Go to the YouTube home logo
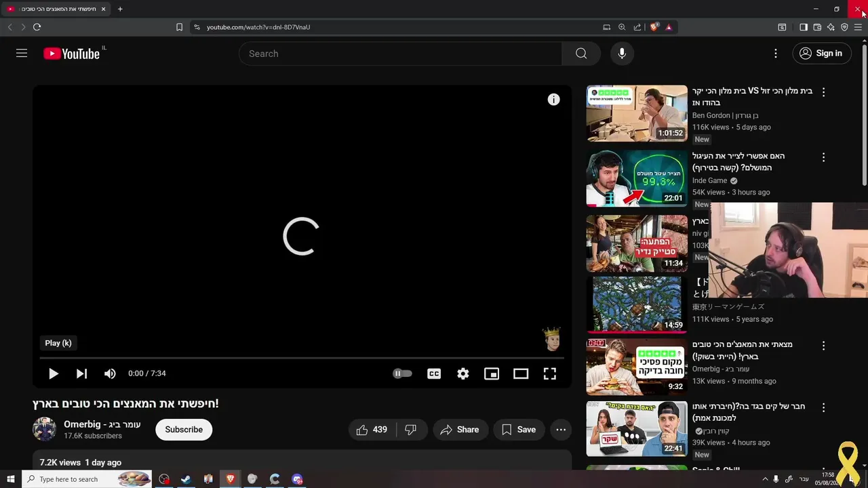This screenshot has width=868, height=488. coord(72,54)
